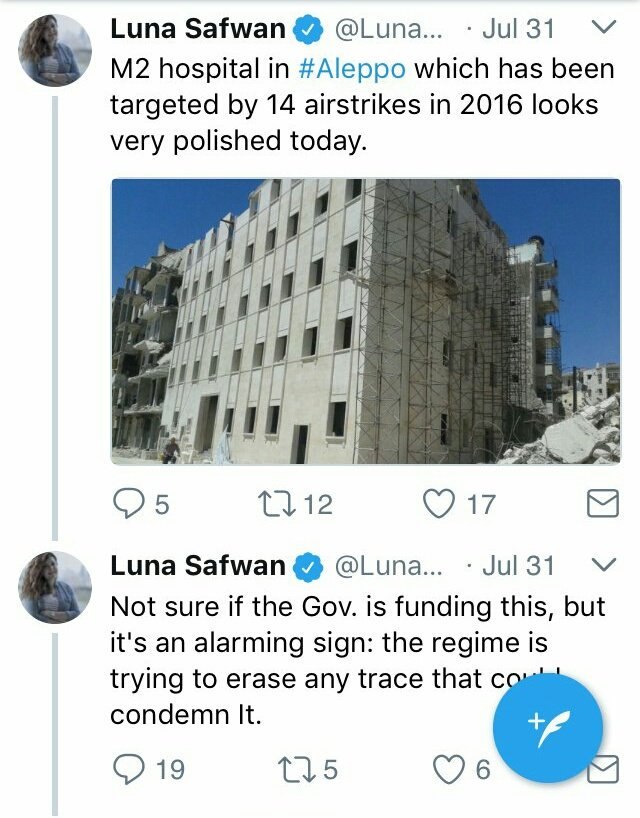Retweet the Gov. funding tweet
This screenshot has height=818, width=640.
click(296, 770)
